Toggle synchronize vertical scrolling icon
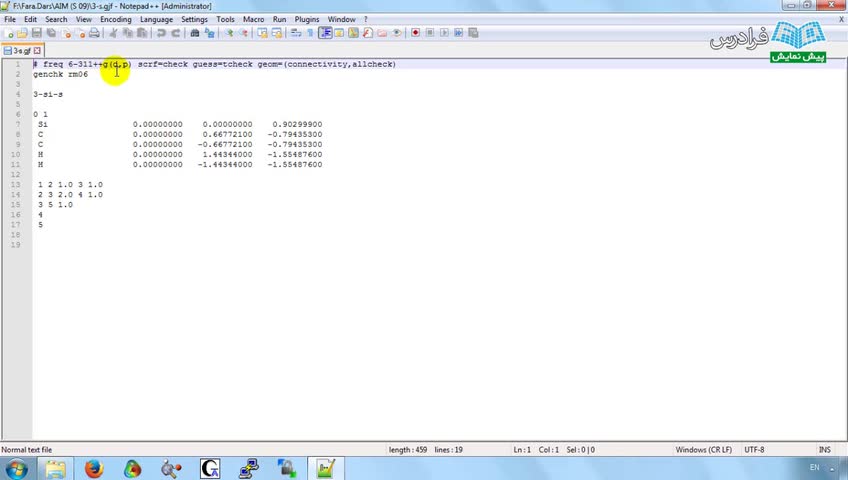 tap(262, 34)
